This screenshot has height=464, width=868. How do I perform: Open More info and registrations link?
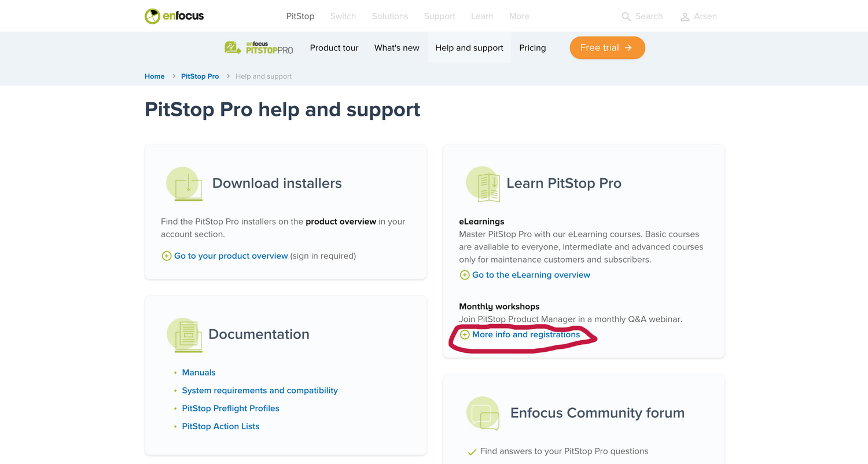pos(526,334)
